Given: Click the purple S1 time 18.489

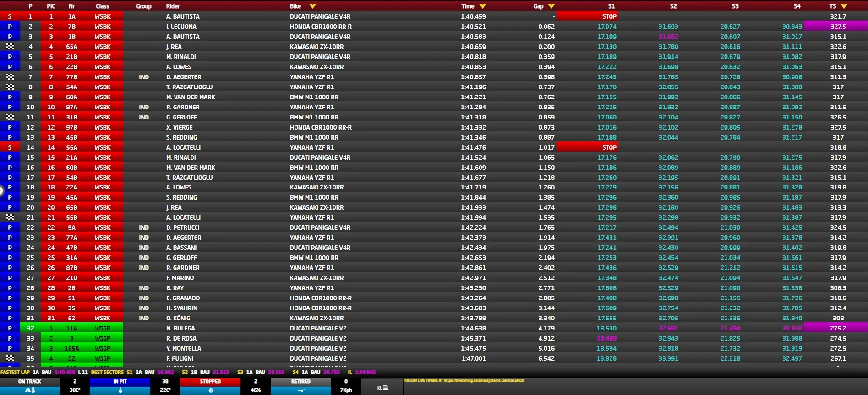Looking at the screenshot, I should click(606, 338).
